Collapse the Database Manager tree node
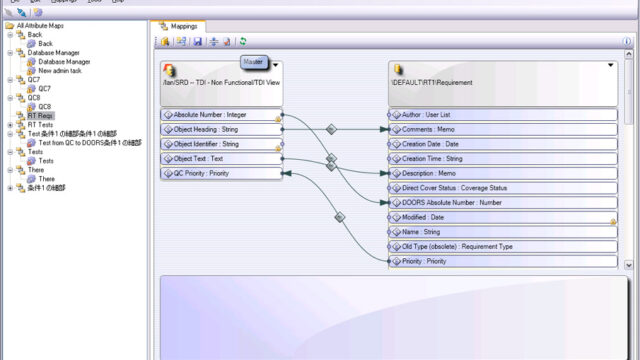640x360 pixels. point(10,53)
